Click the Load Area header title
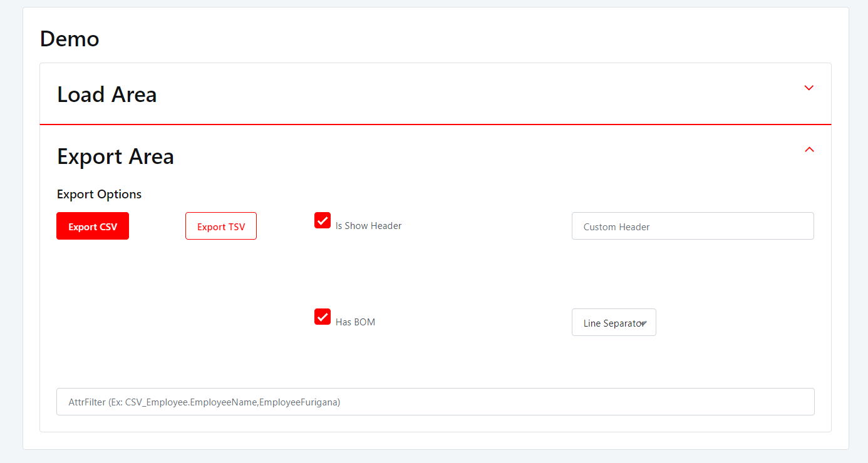Viewport: 868px width, 463px height. 106,94
